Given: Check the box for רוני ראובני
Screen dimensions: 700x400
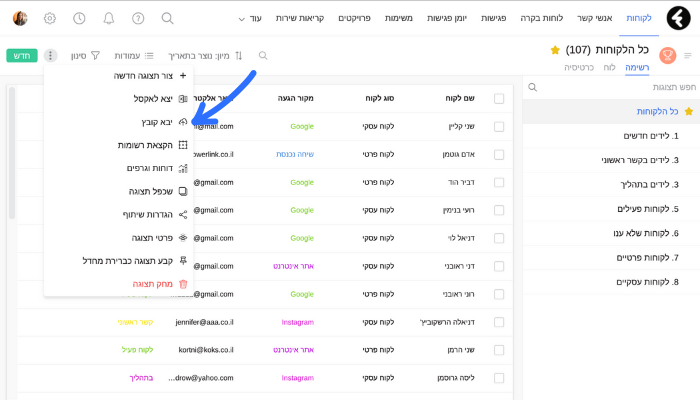Looking at the screenshot, I should 499,294.
